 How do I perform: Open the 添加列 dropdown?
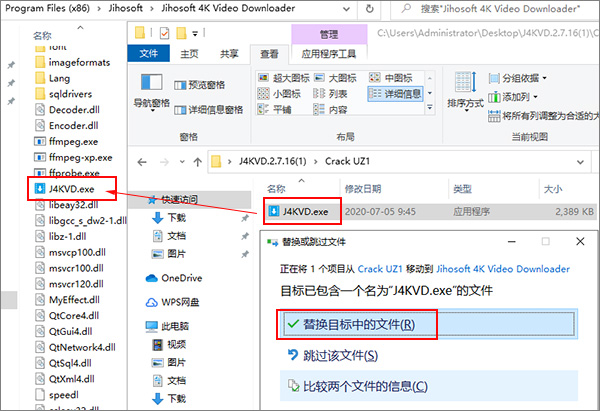coord(513,97)
